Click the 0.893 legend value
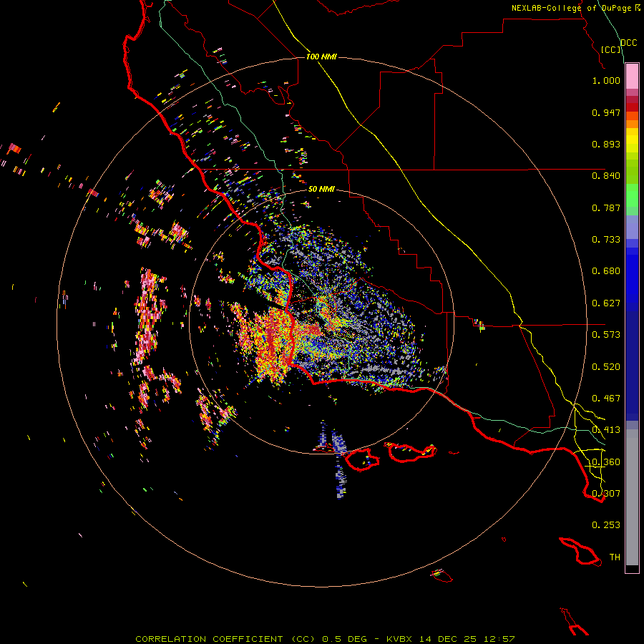Image resolution: width=644 pixels, height=644 pixels. pyautogui.click(x=606, y=144)
